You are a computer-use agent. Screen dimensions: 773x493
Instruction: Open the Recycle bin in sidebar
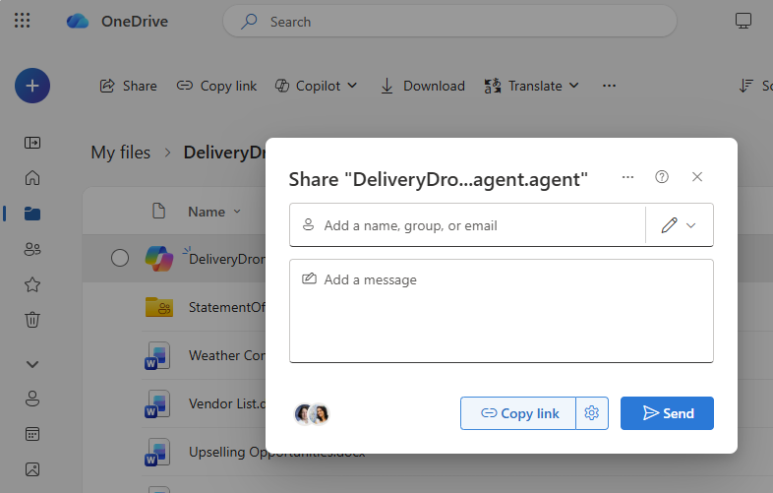pos(32,320)
